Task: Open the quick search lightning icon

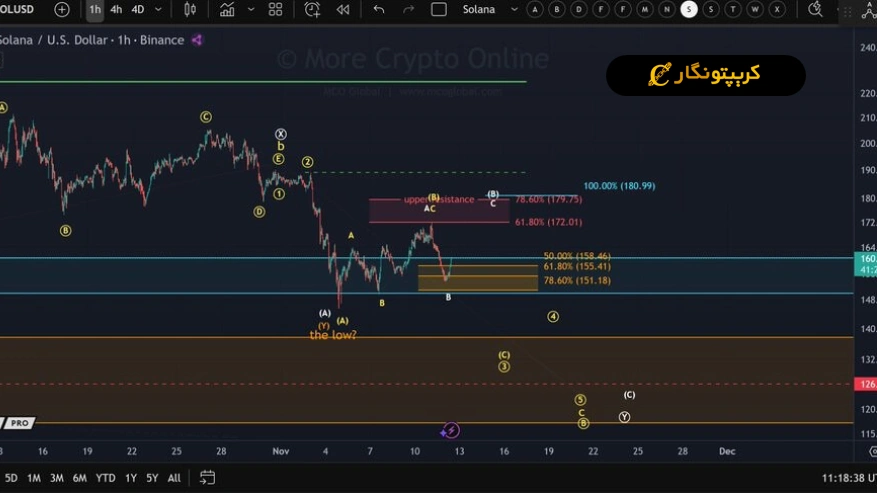Action: [816, 10]
